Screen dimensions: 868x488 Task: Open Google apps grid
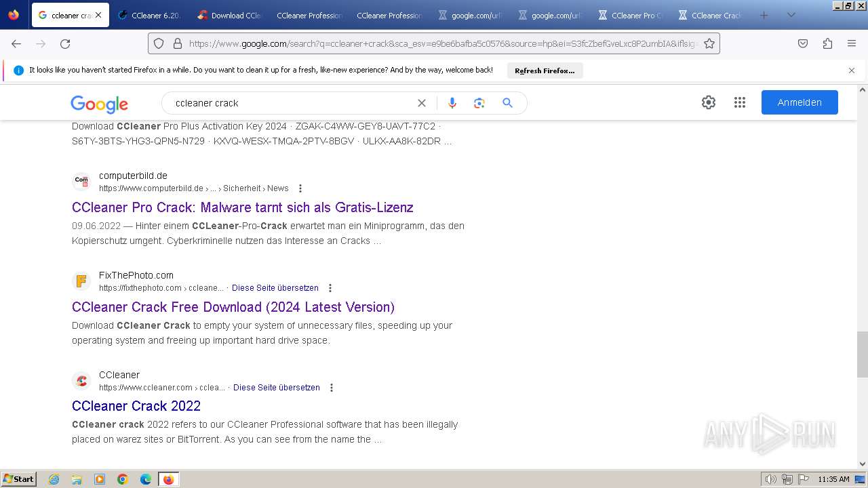pos(740,102)
